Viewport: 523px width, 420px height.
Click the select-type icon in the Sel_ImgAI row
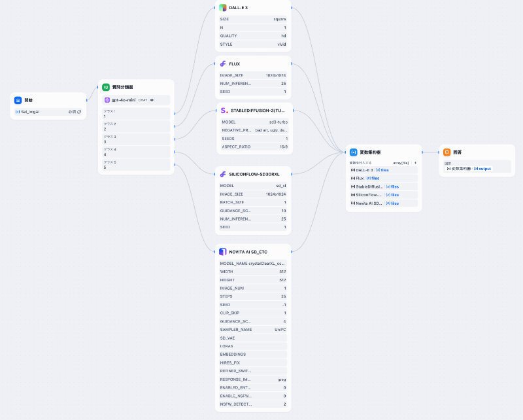pos(79,112)
